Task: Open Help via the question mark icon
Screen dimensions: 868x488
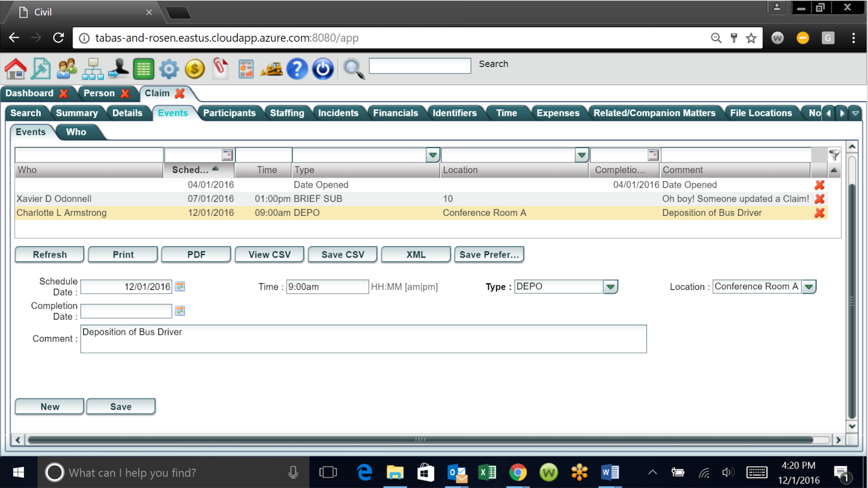Action: (297, 69)
